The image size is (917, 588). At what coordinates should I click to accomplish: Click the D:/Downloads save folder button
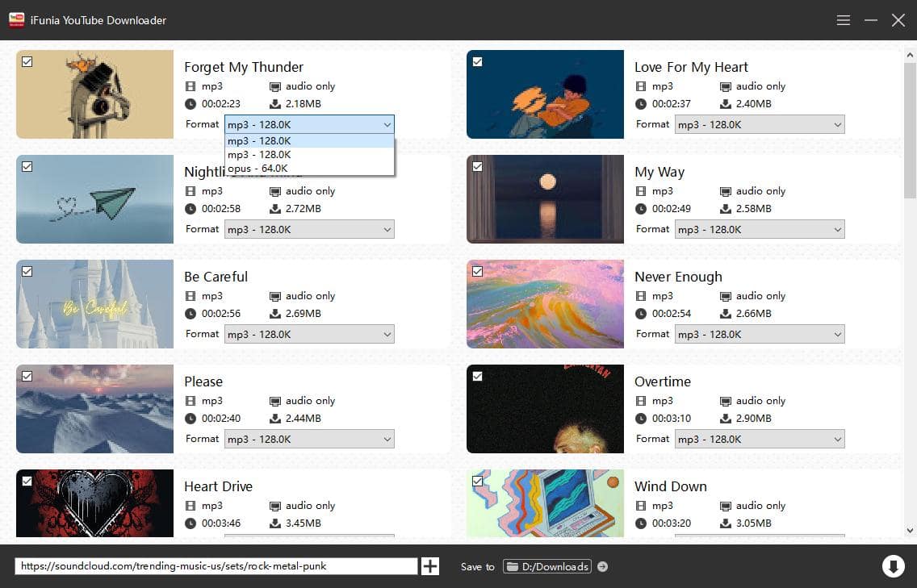click(547, 566)
